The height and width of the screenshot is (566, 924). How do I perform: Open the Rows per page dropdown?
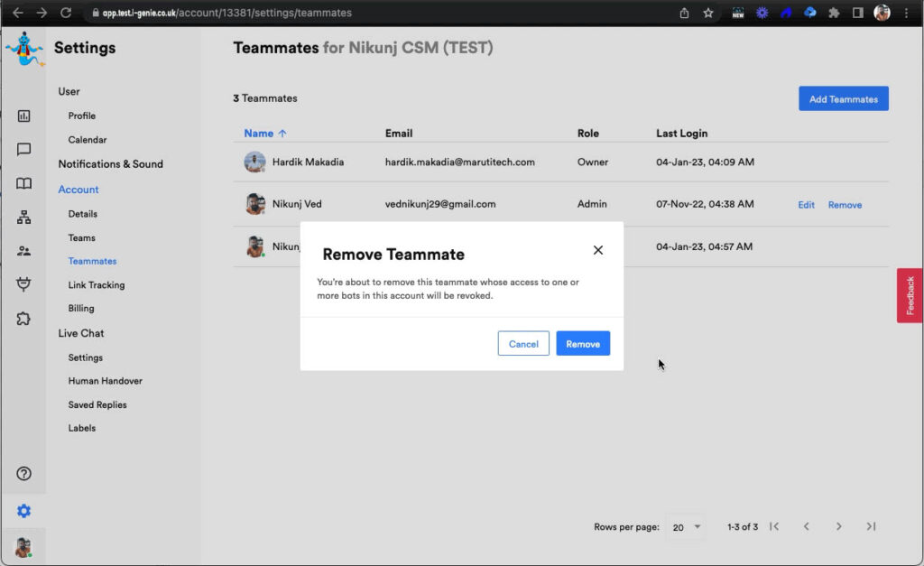tap(688, 527)
